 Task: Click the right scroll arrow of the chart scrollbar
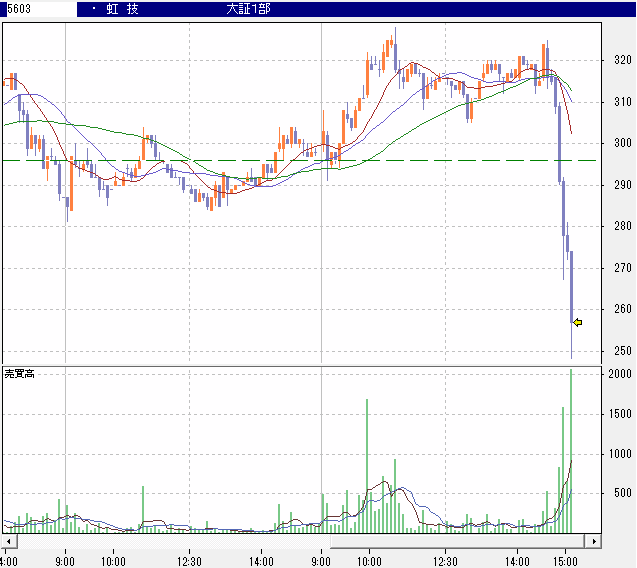click(594, 541)
